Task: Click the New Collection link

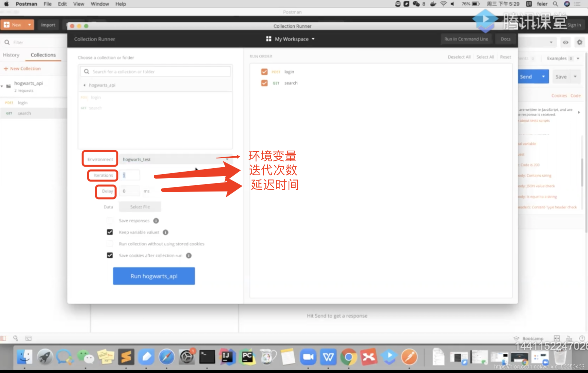Action: pyautogui.click(x=22, y=68)
